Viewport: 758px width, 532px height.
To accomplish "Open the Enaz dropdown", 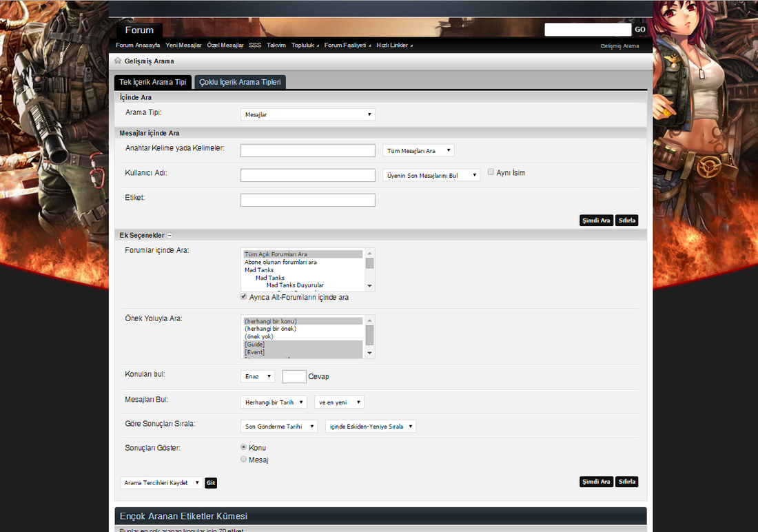I will click(x=258, y=376).
